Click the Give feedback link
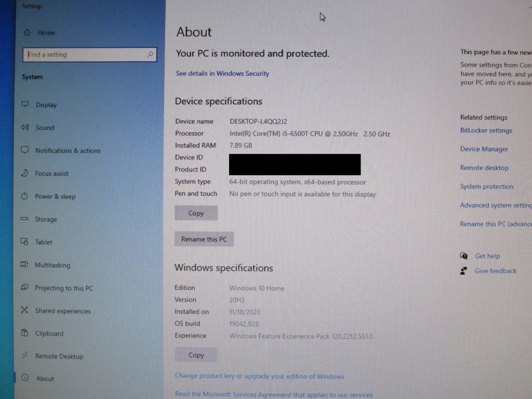532x399 pixels. 495,271
